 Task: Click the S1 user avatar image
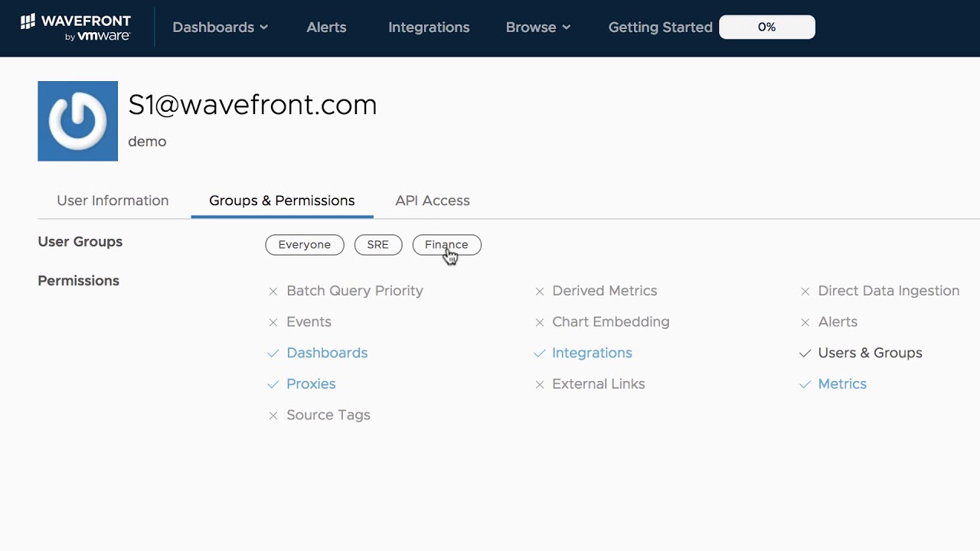(x=77, y=121)
